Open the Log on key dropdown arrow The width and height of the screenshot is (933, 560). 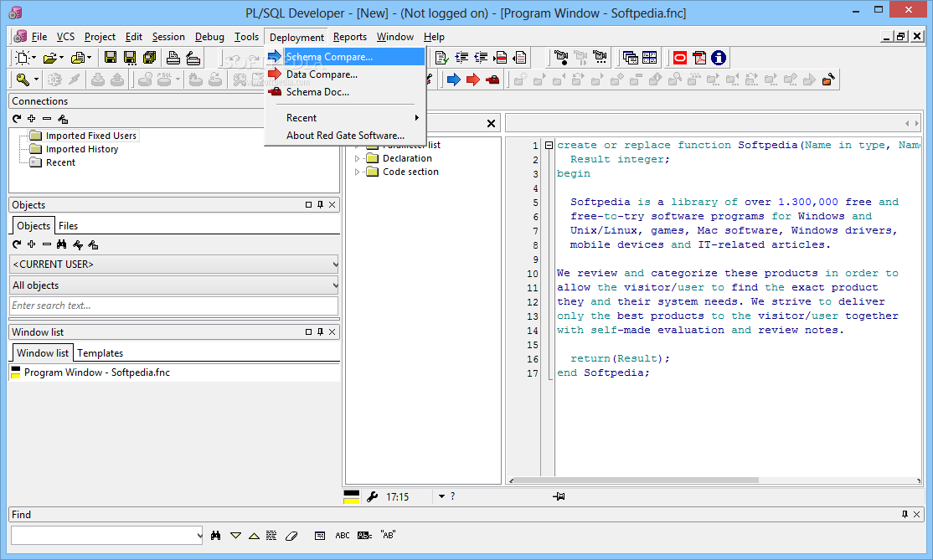pyautogui.click(x=36, y=79)
